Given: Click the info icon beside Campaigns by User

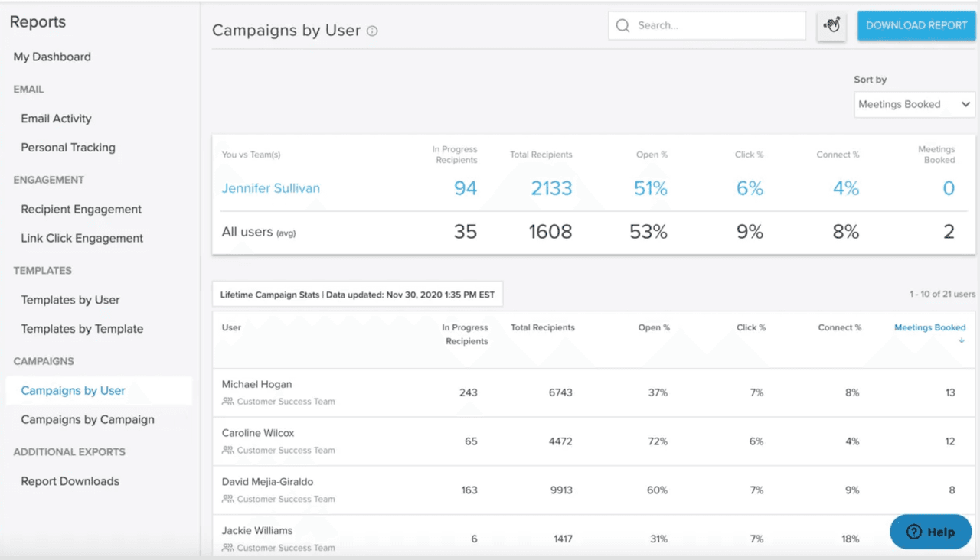Looking at the screenshot, I should (372, 31).
